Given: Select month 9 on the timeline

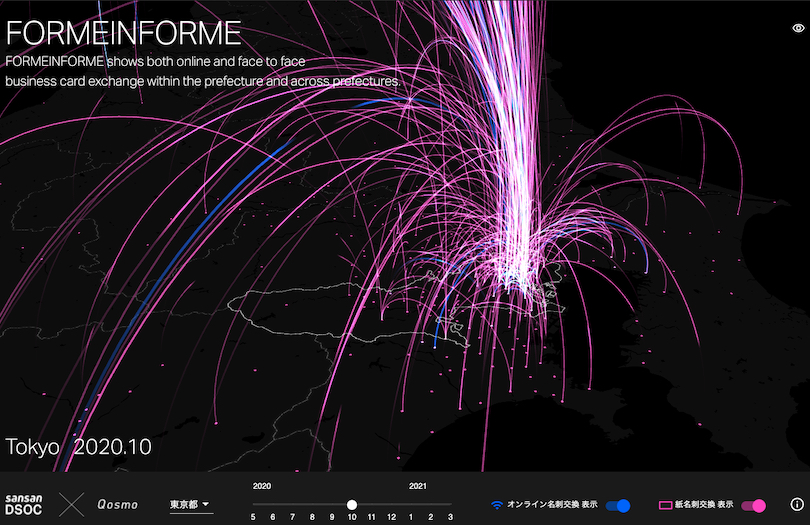Looking at the screenshot, I should point(332,517).
